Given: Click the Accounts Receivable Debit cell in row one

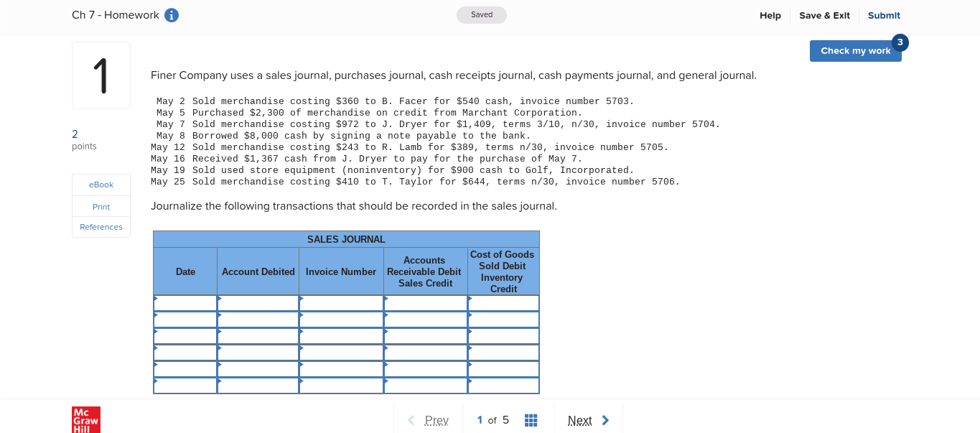Looking at the screenshot, I should point(425,302).
